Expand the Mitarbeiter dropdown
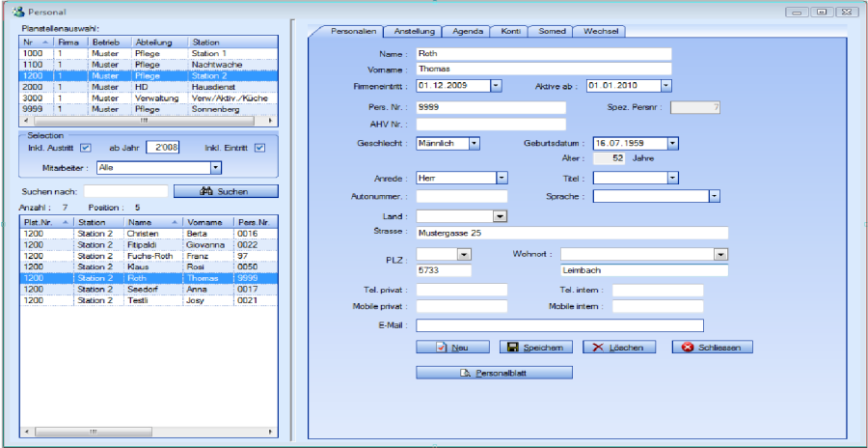The height and width of the screenshot is (448, 868). pyautogui.click(x=215, y=168)
